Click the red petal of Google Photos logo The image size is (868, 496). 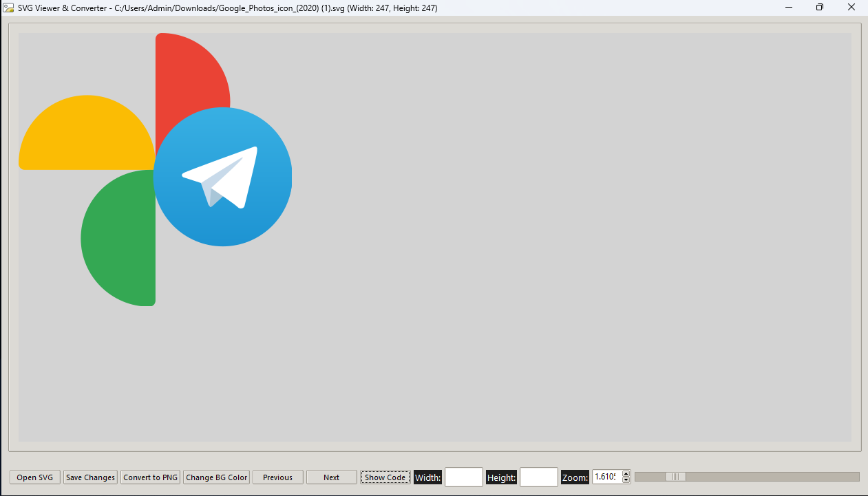(x=189, y=79)
